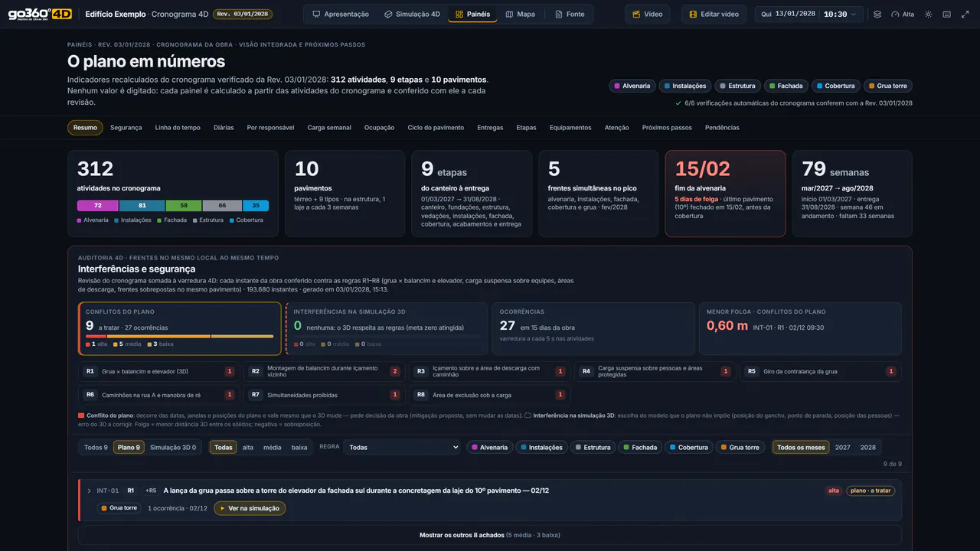Open the date and time dropdown
980x551 pixels.
809,14
